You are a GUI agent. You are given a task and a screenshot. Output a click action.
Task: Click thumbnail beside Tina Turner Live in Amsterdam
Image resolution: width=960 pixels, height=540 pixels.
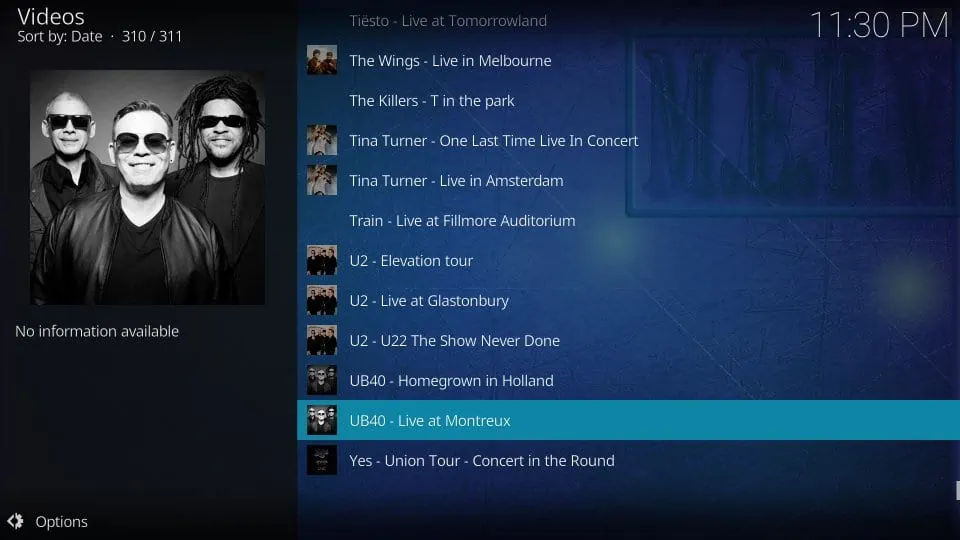pos(321,180)
